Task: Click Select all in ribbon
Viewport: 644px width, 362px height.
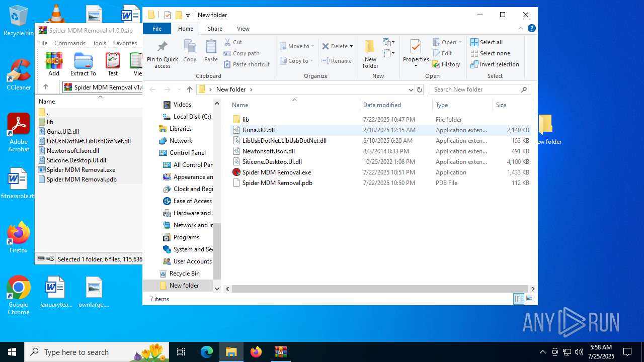Action: coord(487,42)
